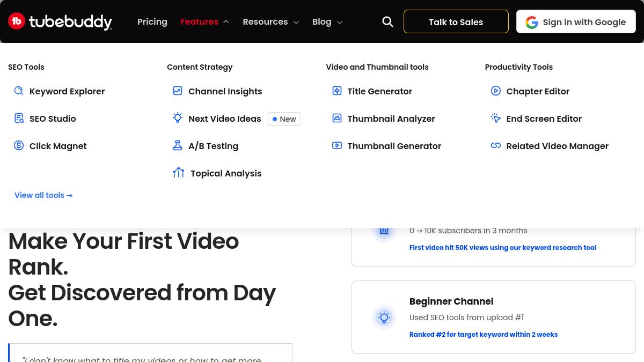Image resolution: width=644 pixels, height=362 pixels.
Task: Expand the Blog dropdown chevron
Action: (x=339, y=23)
